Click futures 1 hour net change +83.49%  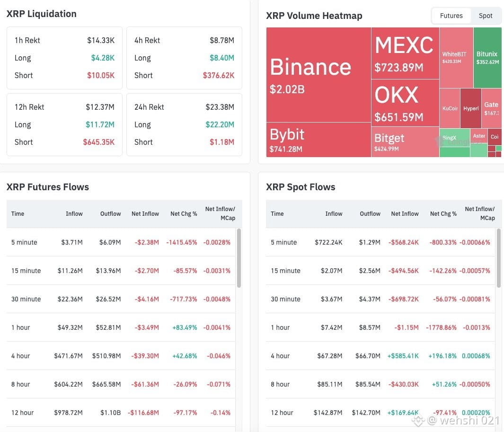pyautogui.click(x=185, y=327)
